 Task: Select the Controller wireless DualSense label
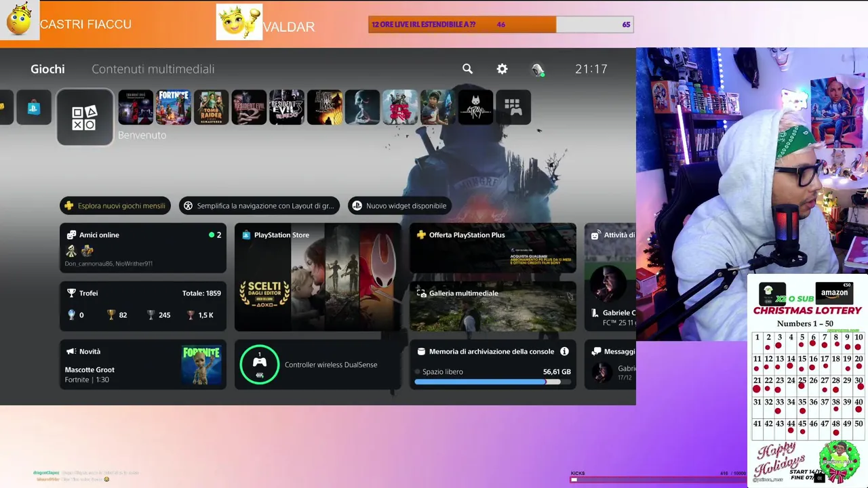point(331,365)
